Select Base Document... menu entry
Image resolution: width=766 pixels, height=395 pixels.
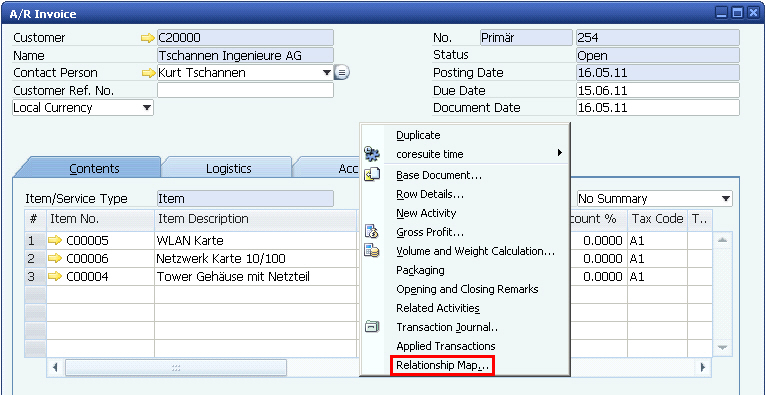[x=439, y=175]
